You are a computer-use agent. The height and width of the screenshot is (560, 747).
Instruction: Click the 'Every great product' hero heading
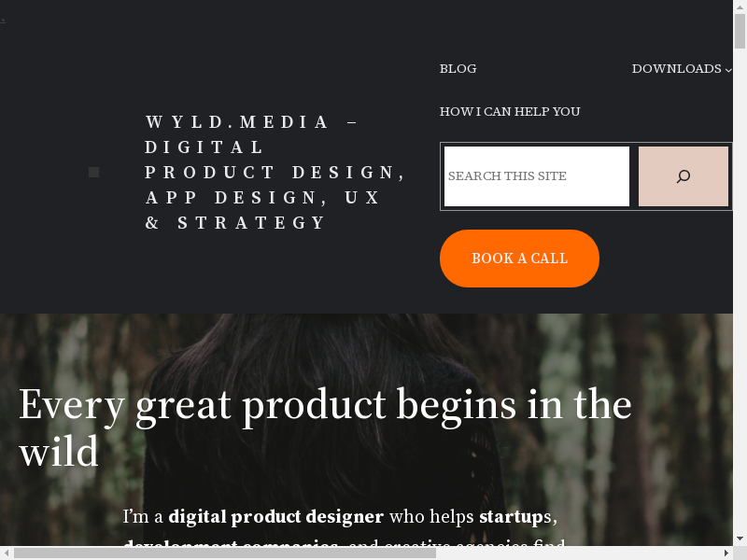(x=325, y=427)
